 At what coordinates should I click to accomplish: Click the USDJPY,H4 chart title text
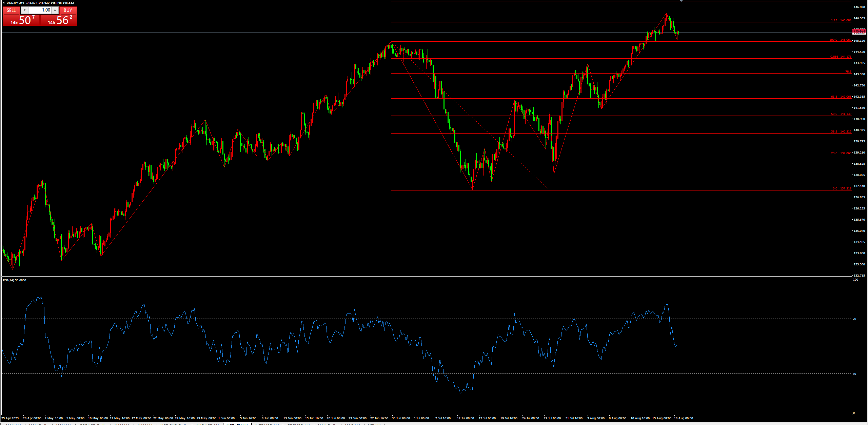15,3
